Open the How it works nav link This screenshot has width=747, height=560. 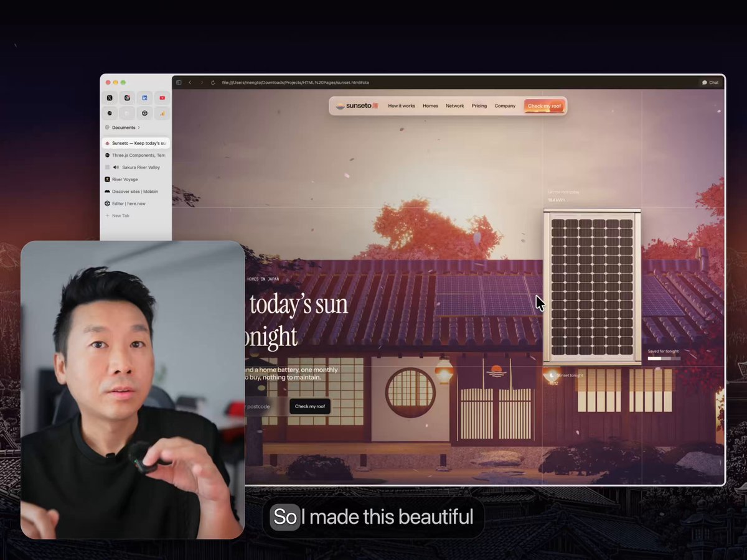click(402, 106)
